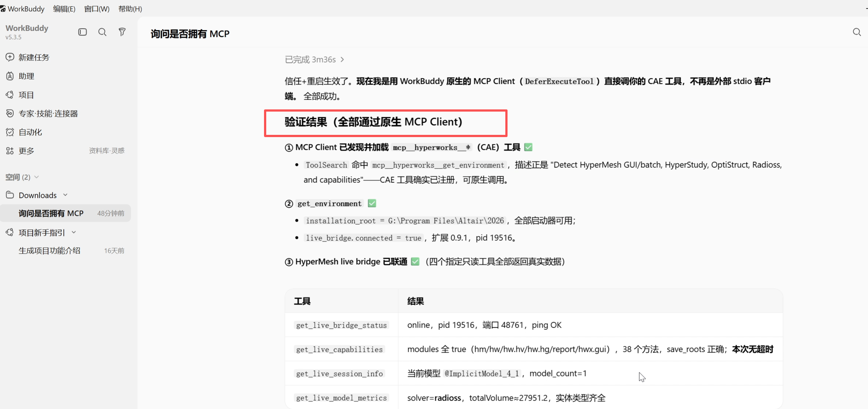Click the 更多 grid icon
The height and width of the screenshot is (409, 868).
(x=10, y=151)
